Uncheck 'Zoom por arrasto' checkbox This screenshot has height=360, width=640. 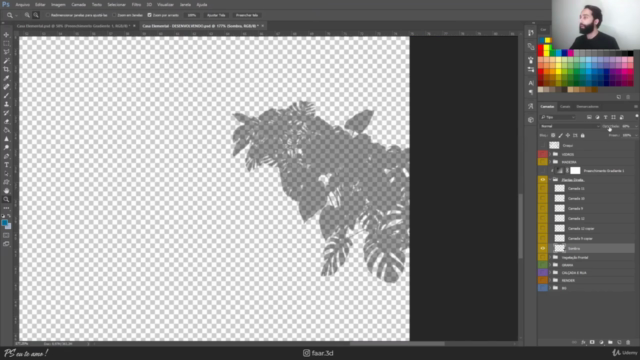(149, 15)
